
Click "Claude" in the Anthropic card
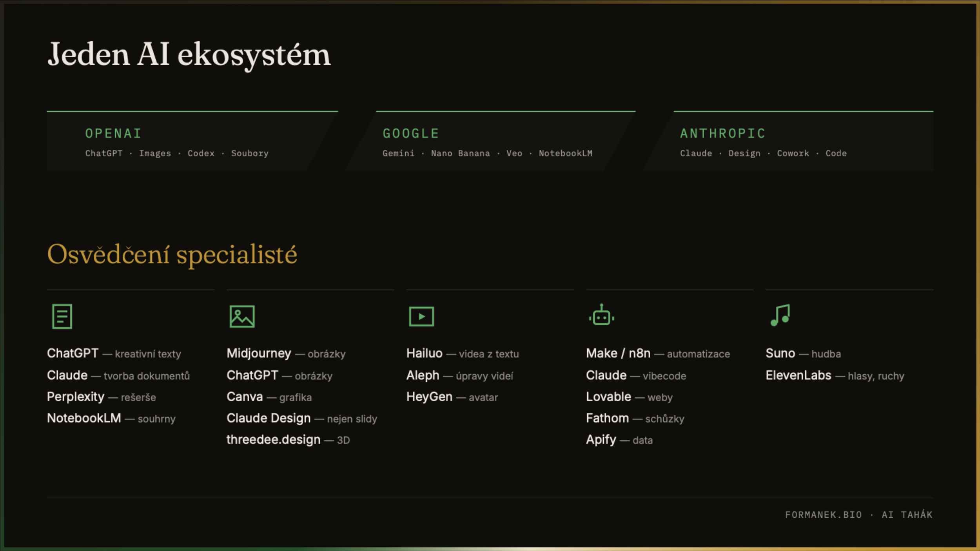coord(696,153)
